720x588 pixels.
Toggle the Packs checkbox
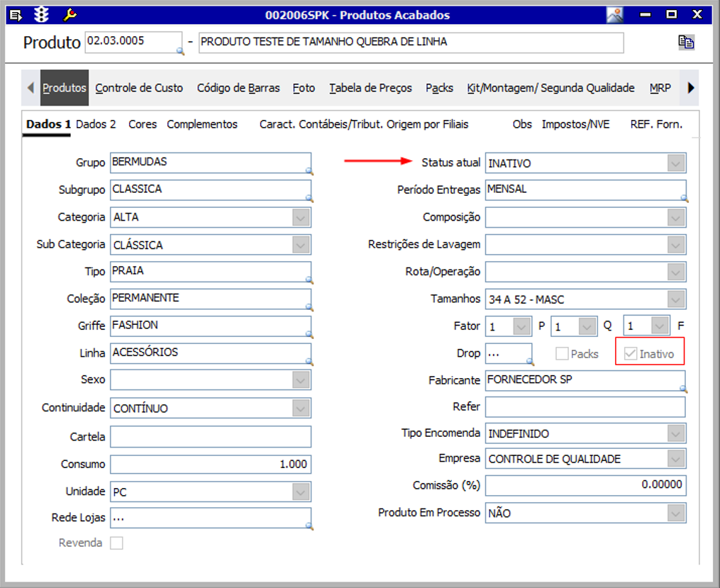pos(562,353)
